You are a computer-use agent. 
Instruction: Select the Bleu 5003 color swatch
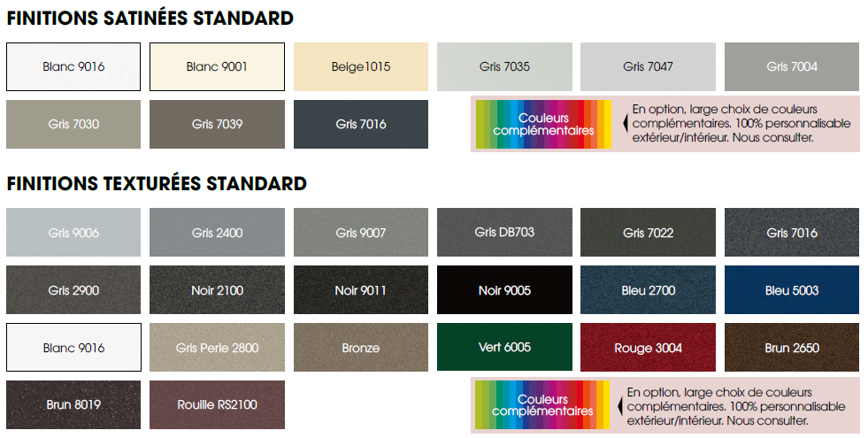click(x=792, y=290)
